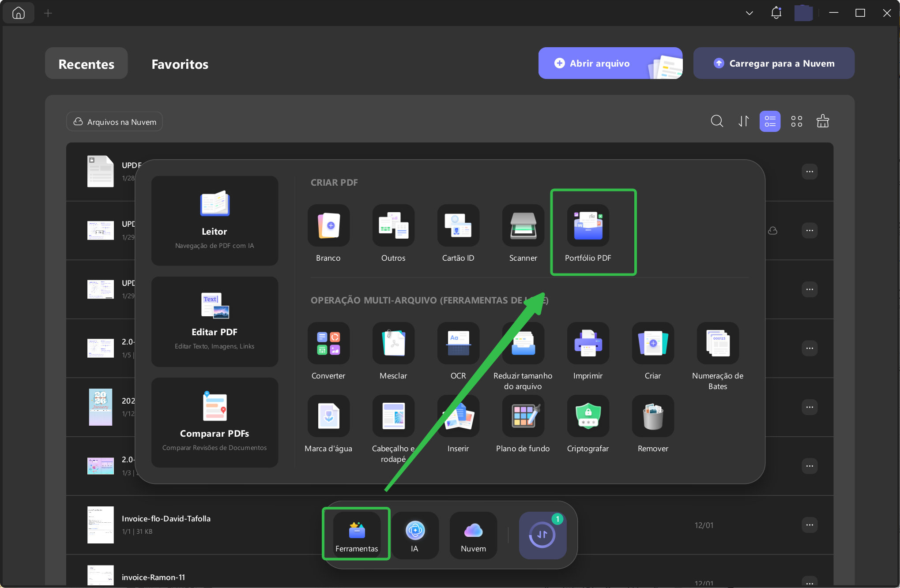Switch to grid view layout

pos(797,121)
